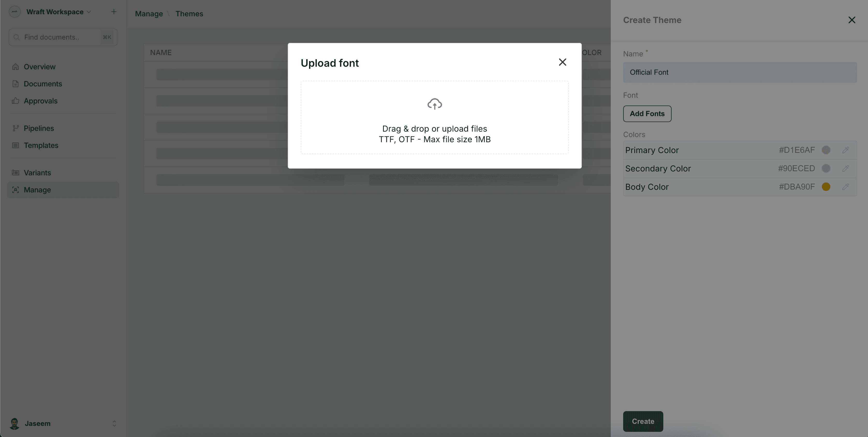Click the Manage icon in sidebar
Screen dimensions: 868x437
pyautogui.click(x=16, y=190)
